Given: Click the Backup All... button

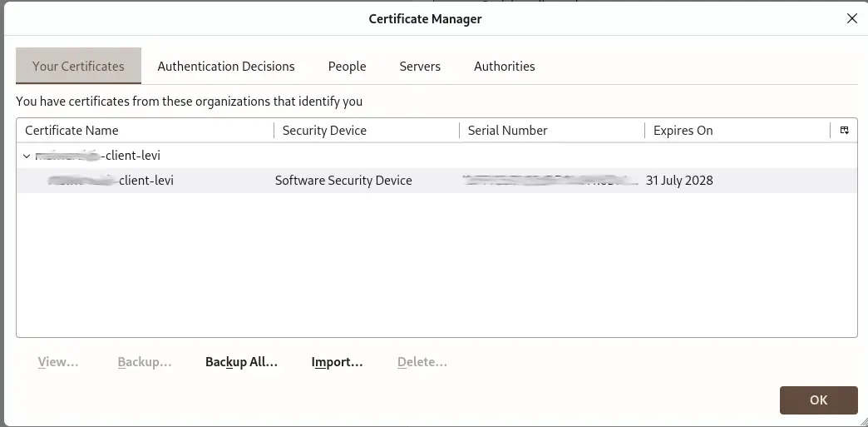Looking at the screenshot, I should click(x=241, y=362).
